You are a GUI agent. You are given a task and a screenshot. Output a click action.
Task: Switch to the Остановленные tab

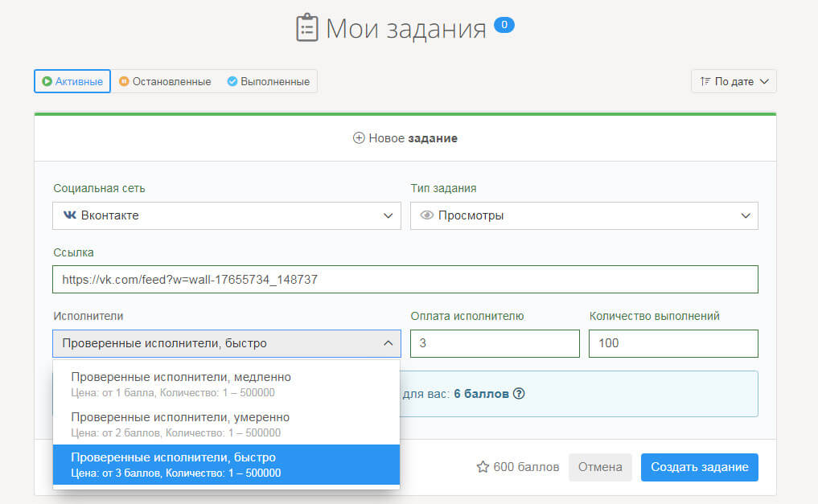point(165,81)
